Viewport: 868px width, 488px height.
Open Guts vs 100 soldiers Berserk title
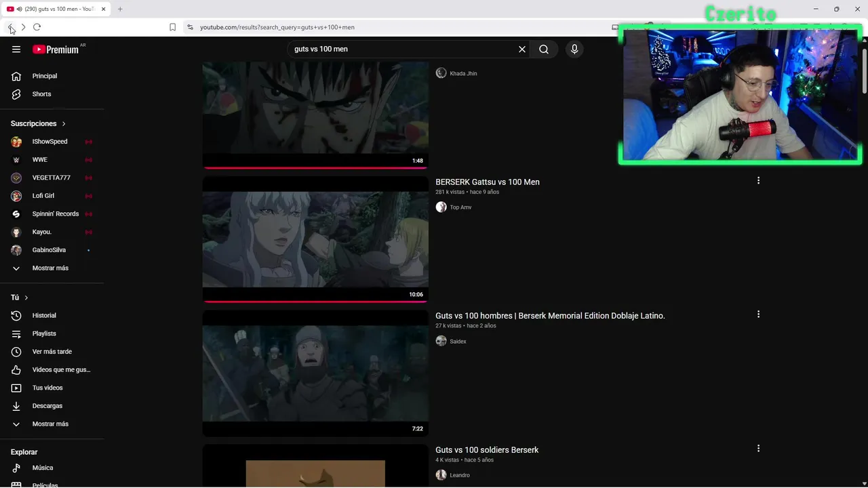(x=487, y=450)
